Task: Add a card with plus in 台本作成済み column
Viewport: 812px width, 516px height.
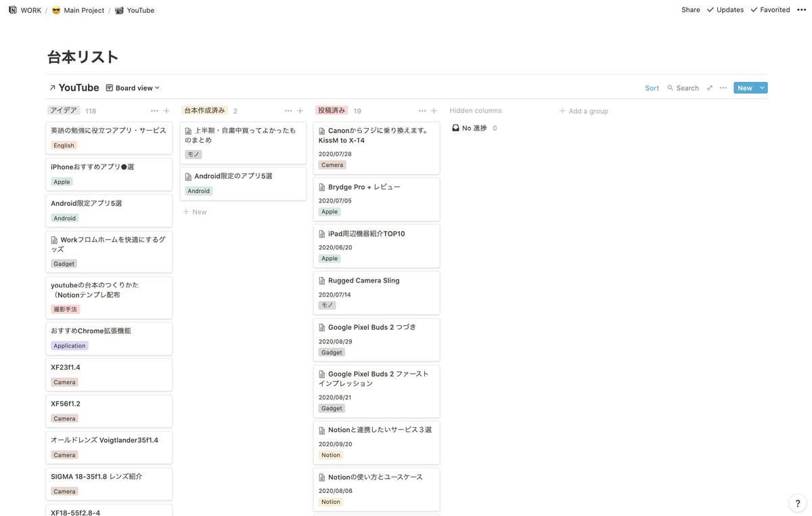Action: coord(300,110)
